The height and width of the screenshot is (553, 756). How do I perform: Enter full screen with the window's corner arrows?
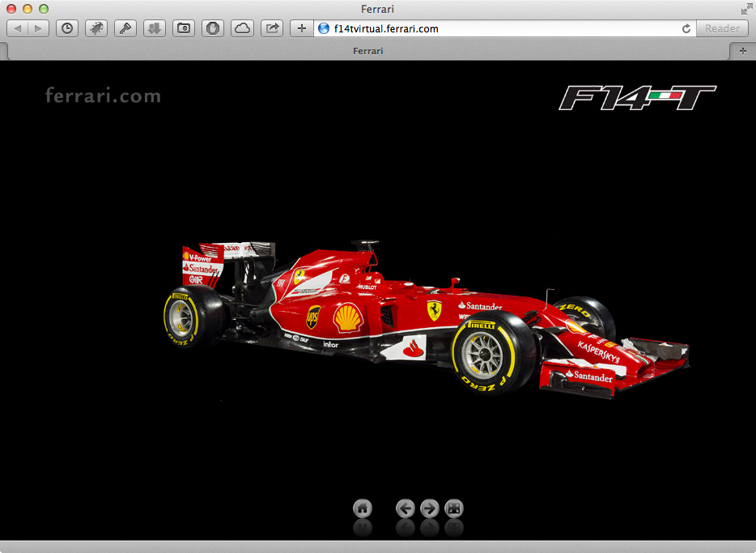[x=746, y=9]
